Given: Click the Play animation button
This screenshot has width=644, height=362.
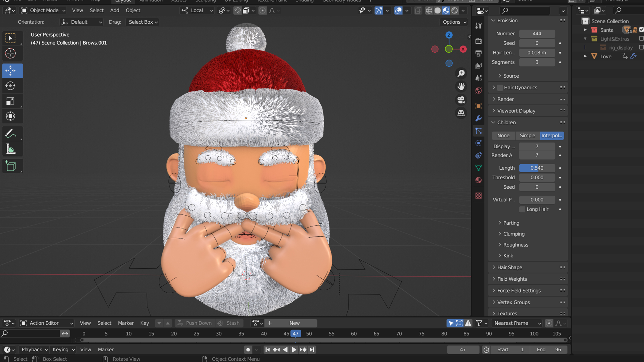Looking at the screenshot, I should 294,350.
